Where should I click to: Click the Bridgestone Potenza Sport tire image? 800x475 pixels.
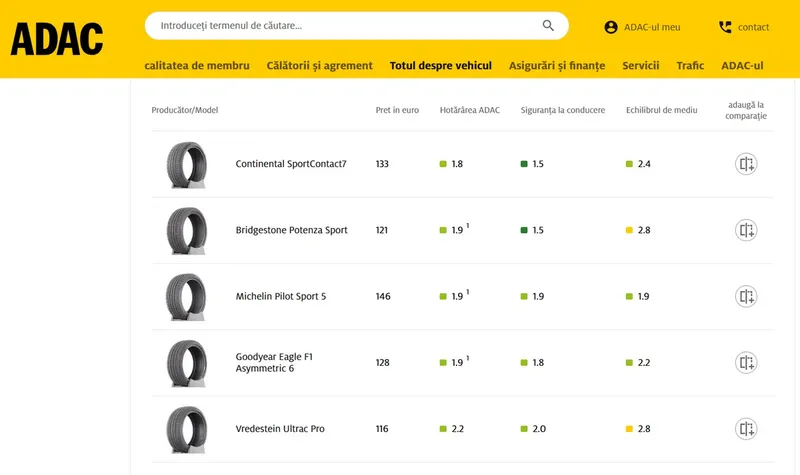pyautogui.click(x=187, y=231)
